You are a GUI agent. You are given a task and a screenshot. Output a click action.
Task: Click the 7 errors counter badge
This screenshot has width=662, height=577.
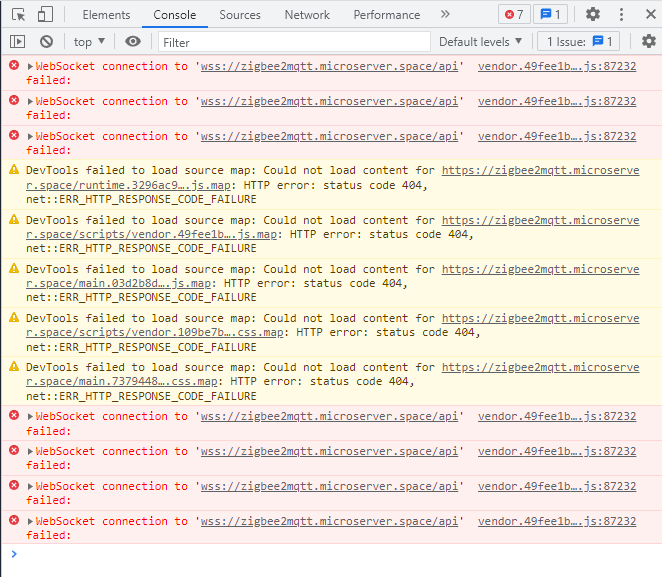click(514, 15)
